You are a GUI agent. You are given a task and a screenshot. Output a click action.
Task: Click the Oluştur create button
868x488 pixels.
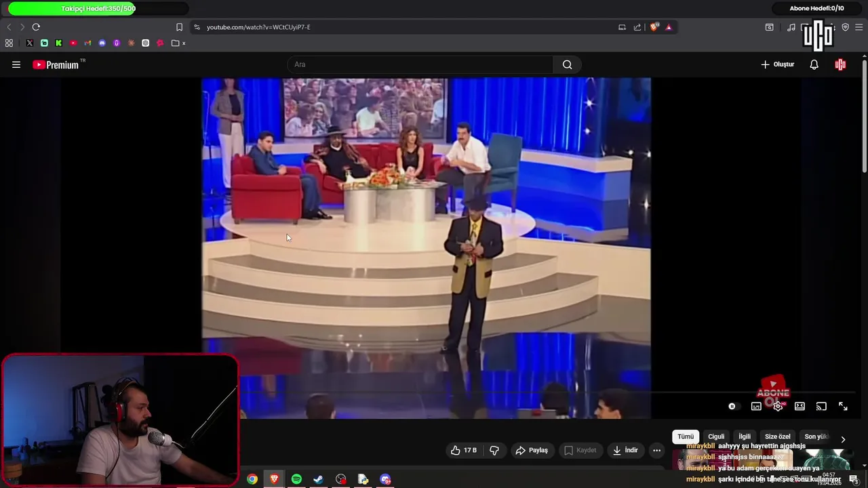pyautogui.click(x=778, y=64)
